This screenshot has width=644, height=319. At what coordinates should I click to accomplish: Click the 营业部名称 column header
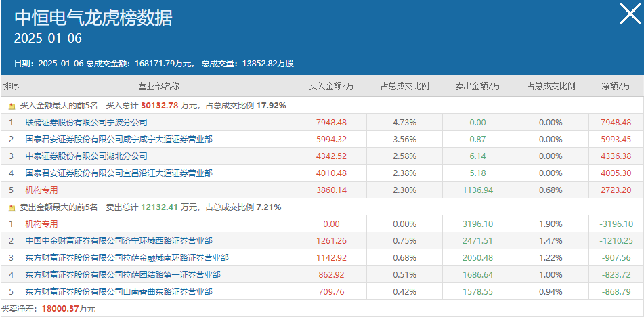(x=159, y=86)
